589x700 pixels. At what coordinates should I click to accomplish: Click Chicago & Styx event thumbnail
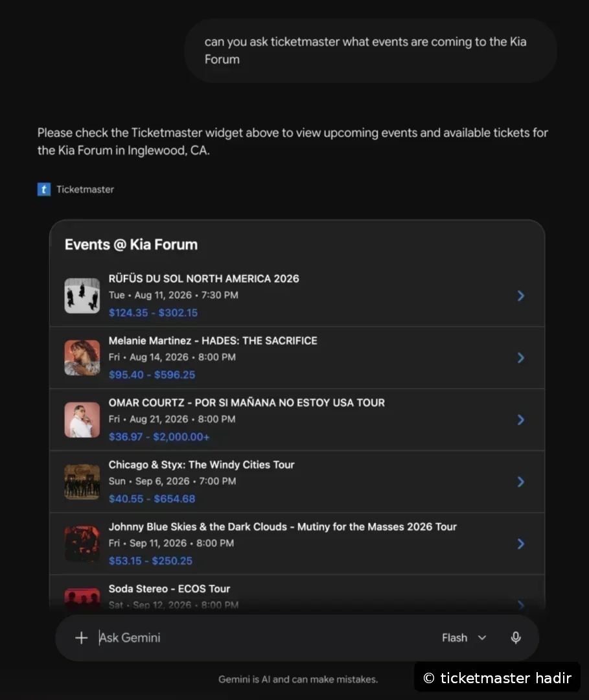click(x=82, y=482)
